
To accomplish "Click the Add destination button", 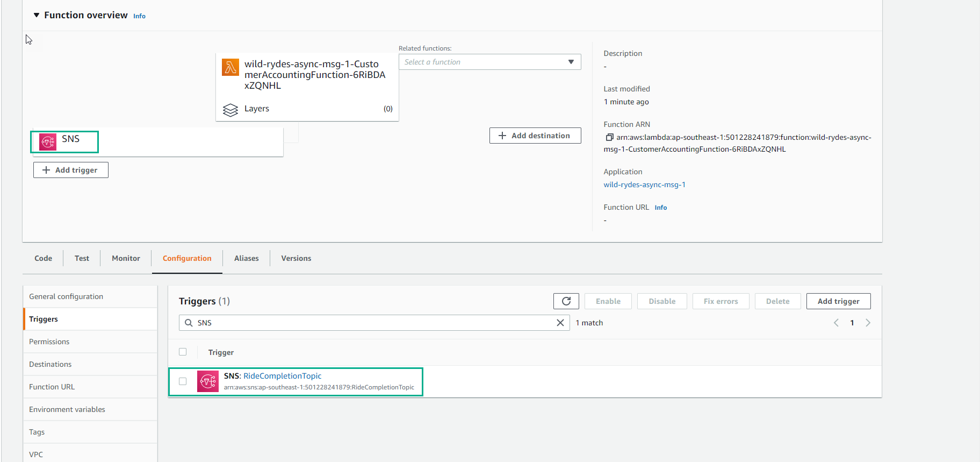I will point(535,136).
